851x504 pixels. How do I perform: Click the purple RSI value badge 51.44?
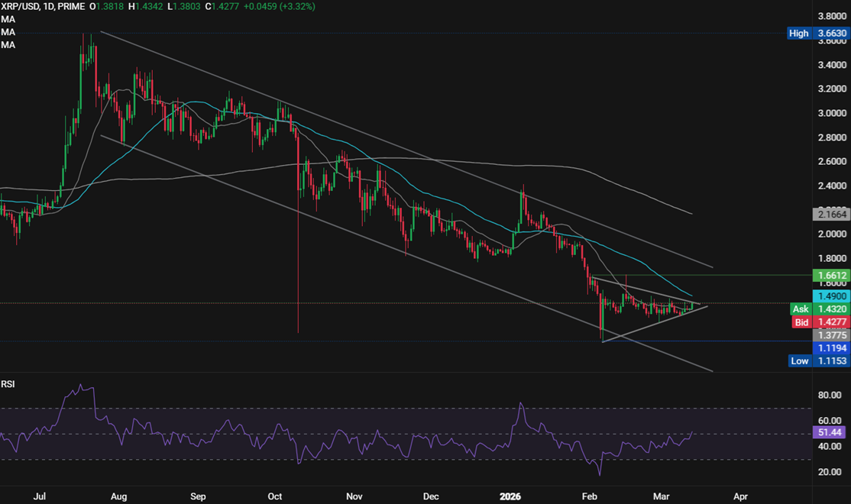click(828, 431)
